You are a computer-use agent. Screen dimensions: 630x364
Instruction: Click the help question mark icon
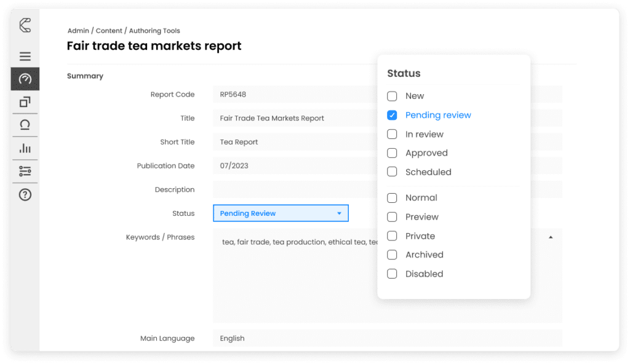click(25, 195)
